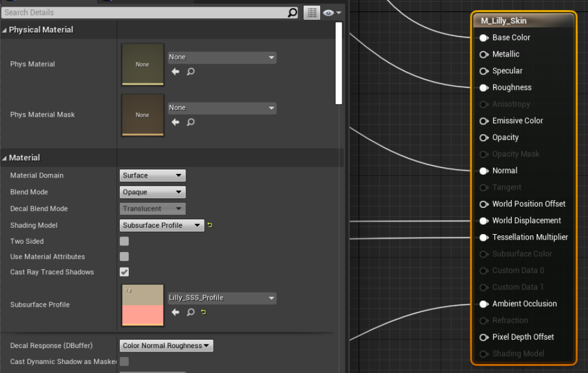Enable the Two Sided checkbox
Viewport: 588px width, 373px height.
click(124, 241)
